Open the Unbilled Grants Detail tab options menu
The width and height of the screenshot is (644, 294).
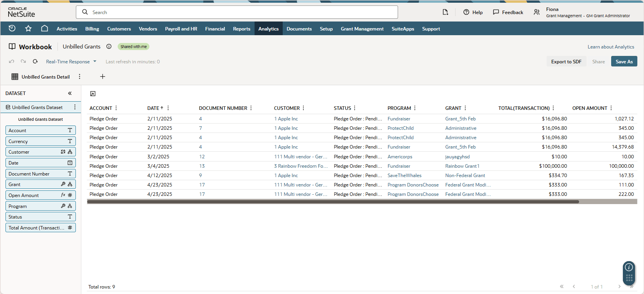coord(79,77)
